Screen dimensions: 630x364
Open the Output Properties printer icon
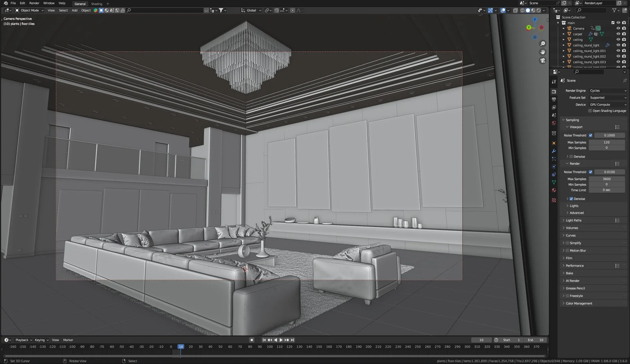pos(554,100)
